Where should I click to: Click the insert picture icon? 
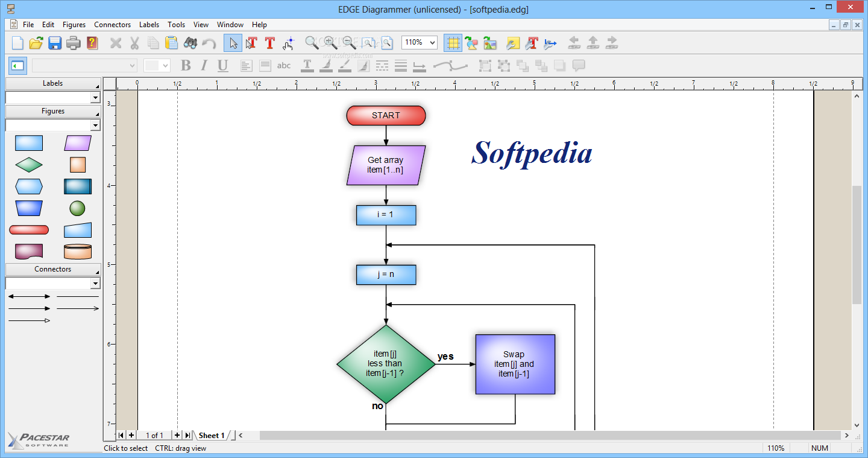tap(490, 43)
